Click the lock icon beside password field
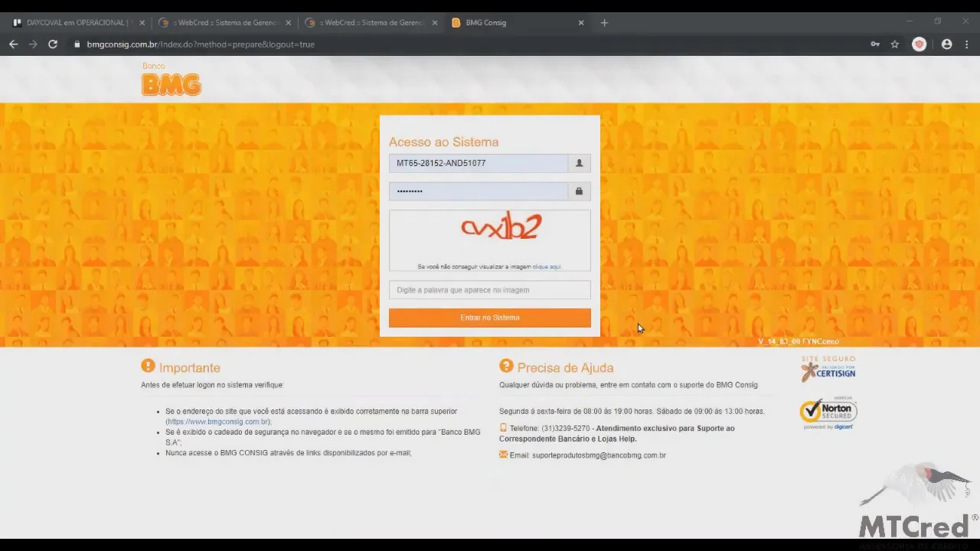 pos(579,191)
